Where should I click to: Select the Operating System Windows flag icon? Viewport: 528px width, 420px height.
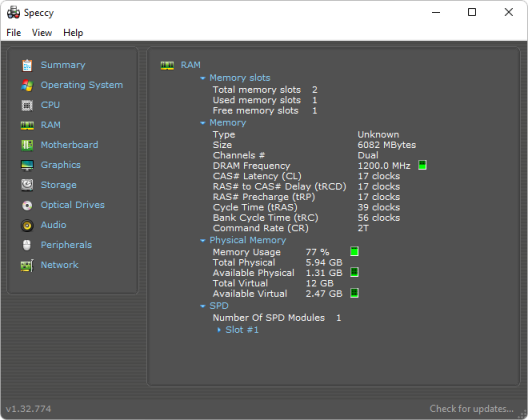tap(27, 85)
